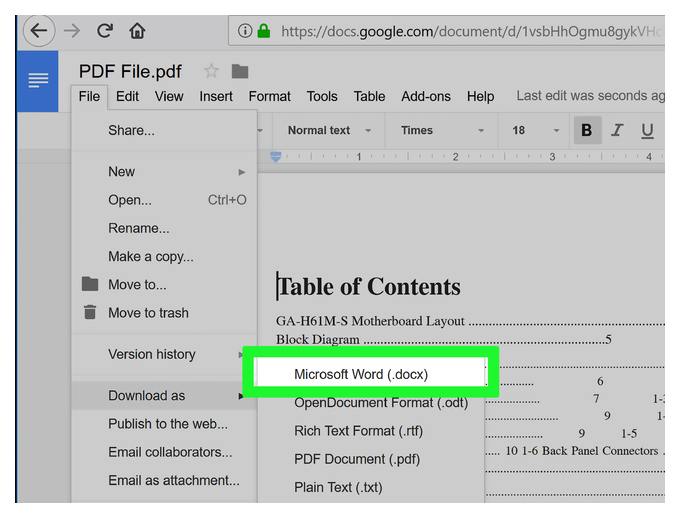Image resolution: width=680 pixels, height=518 pixels.
Task: Click the Block Diagram entry
Action: pyautogui.click(x=318, y=339)
